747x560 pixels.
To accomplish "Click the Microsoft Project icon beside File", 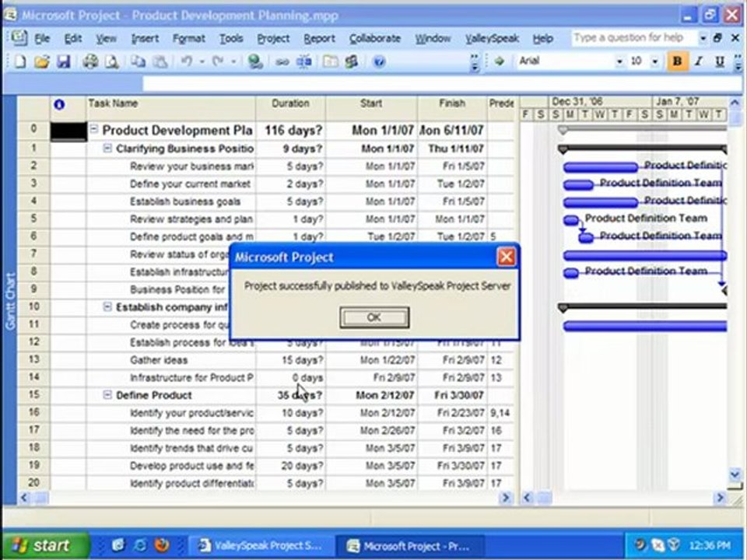I will (x=19, y=38).
